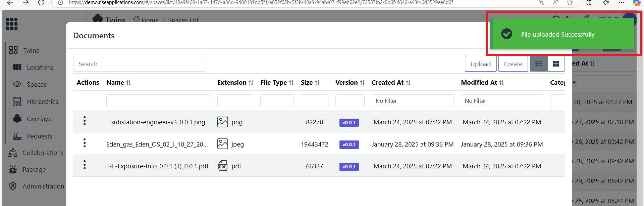
Task: Open Requests in the sidebar
Action: 40,136
